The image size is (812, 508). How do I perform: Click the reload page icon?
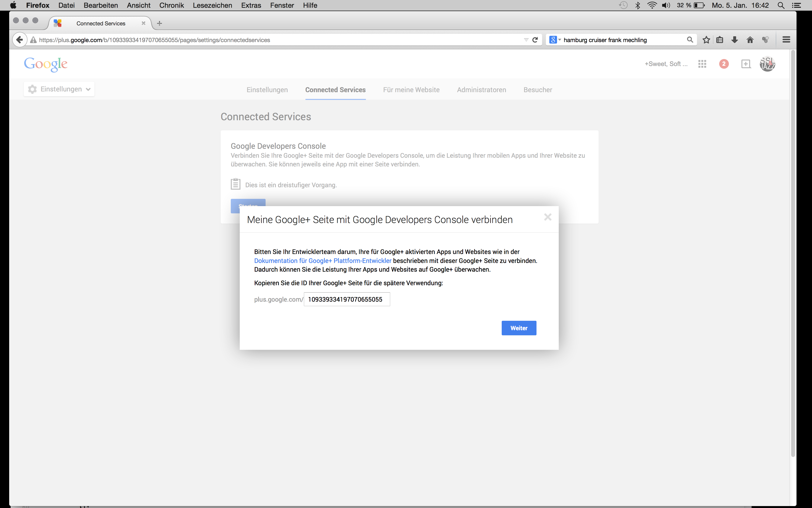pyautogui.click(x=535, y=40)
